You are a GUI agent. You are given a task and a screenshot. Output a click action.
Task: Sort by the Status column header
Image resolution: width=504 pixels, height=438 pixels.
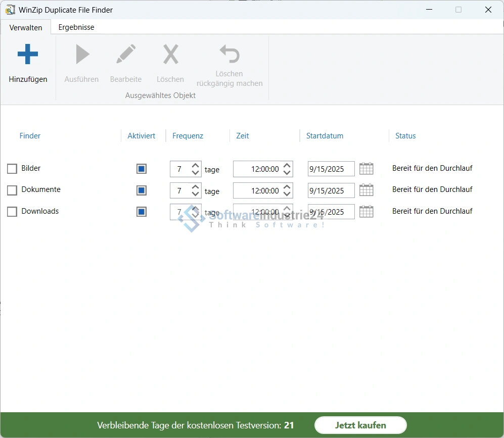point(405,136)
